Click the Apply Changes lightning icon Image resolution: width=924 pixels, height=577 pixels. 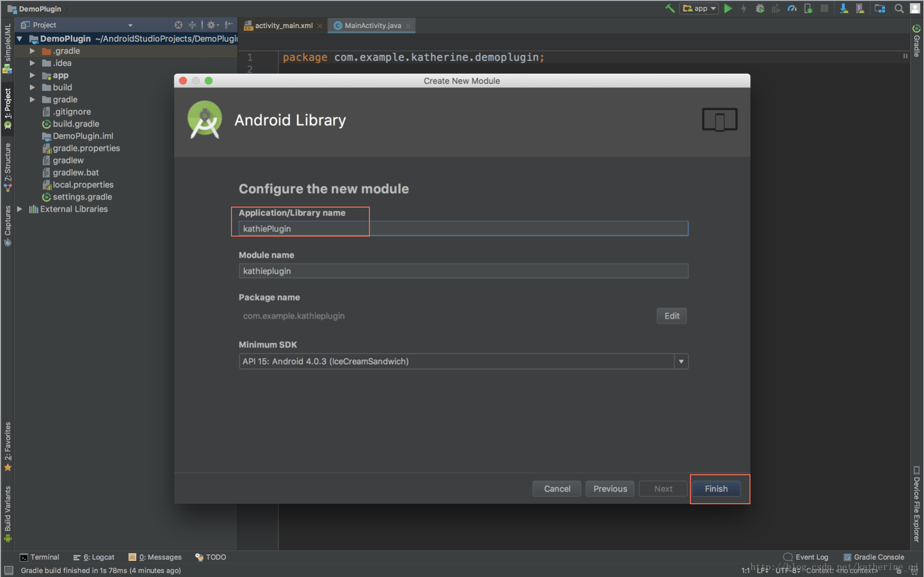[x=744, y=8]
